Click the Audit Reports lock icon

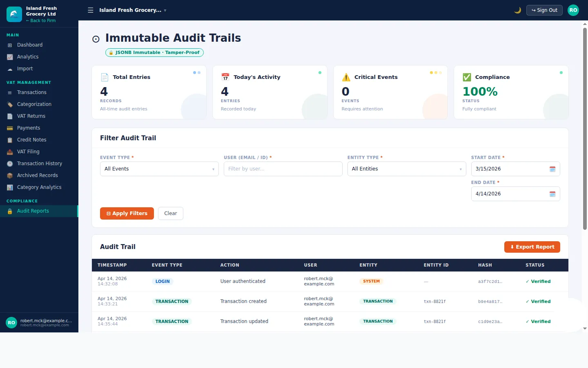click(10, 211)
